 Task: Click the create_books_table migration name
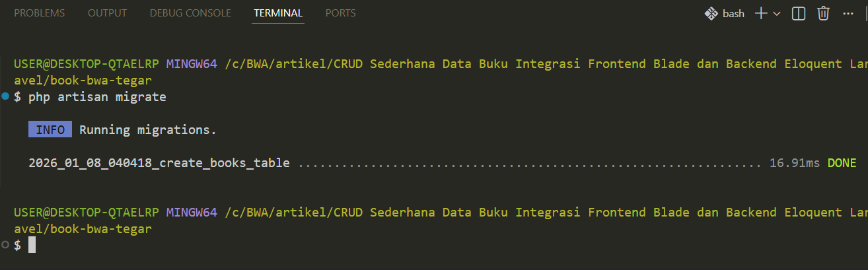[159, 163]
